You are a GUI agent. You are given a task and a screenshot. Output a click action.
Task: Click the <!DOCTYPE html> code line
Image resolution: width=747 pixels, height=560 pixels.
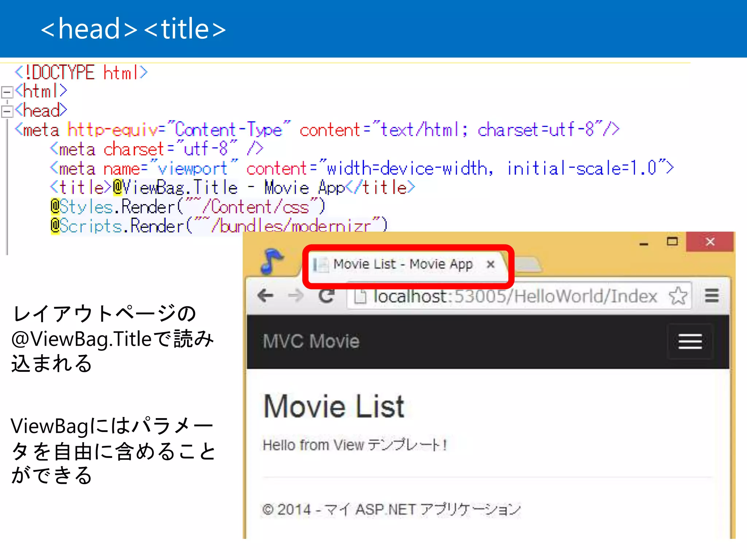tap(81, 72)
